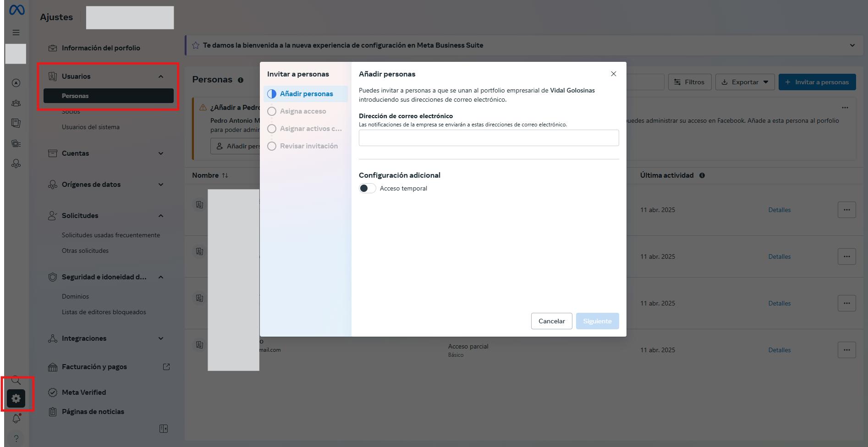
Task: Click the Meta logo icon
Action: tap(16, 10)
